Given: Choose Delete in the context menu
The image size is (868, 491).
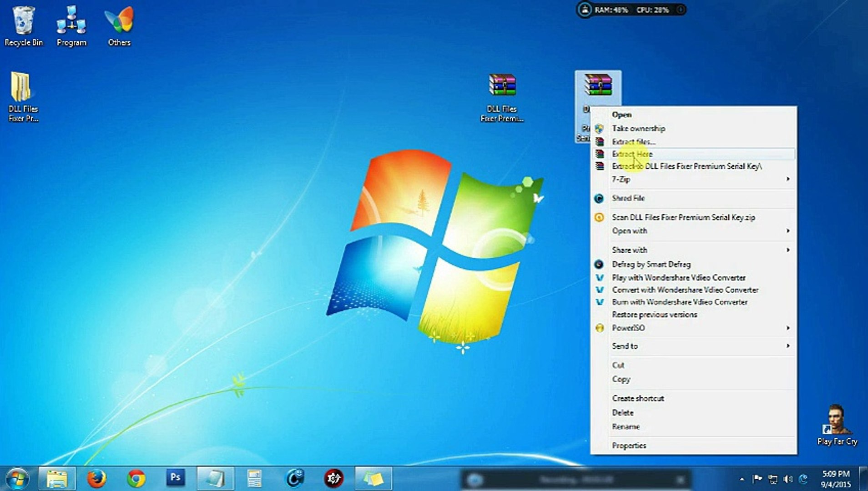Looking at the screenshot, I should (694, 413).
